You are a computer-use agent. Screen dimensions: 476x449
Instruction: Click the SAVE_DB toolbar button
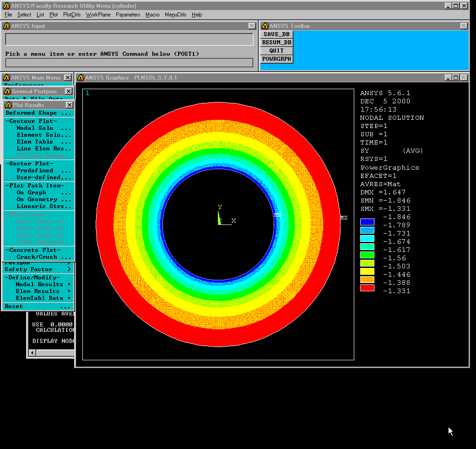click(x=276, y=34)
